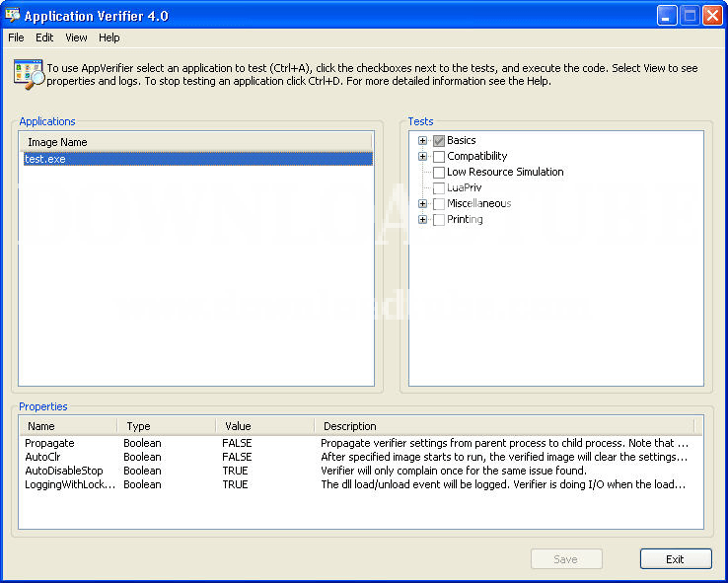The image size is (728, 583).
Task: Select test.exe in Applications list
Action: coord(198,159)
